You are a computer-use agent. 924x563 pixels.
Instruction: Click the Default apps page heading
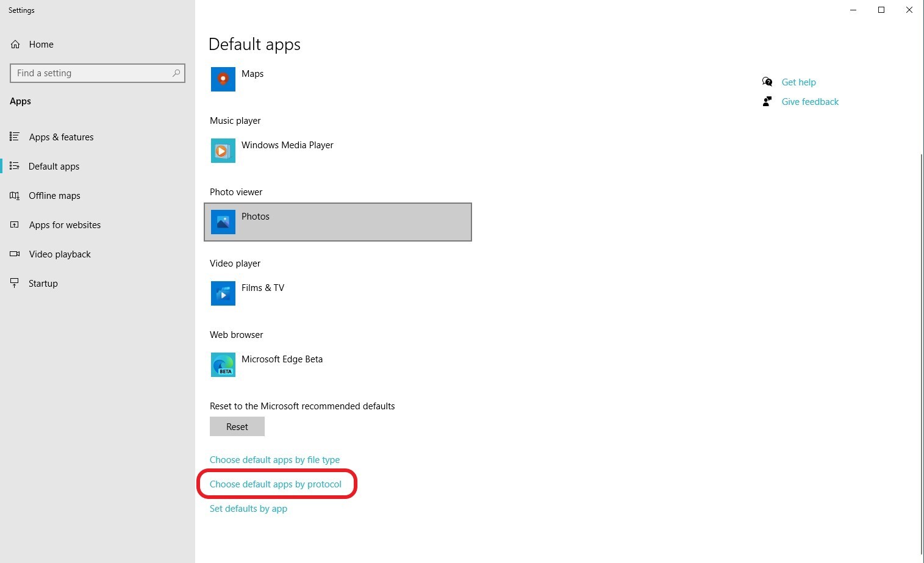[x=254, y=45]
